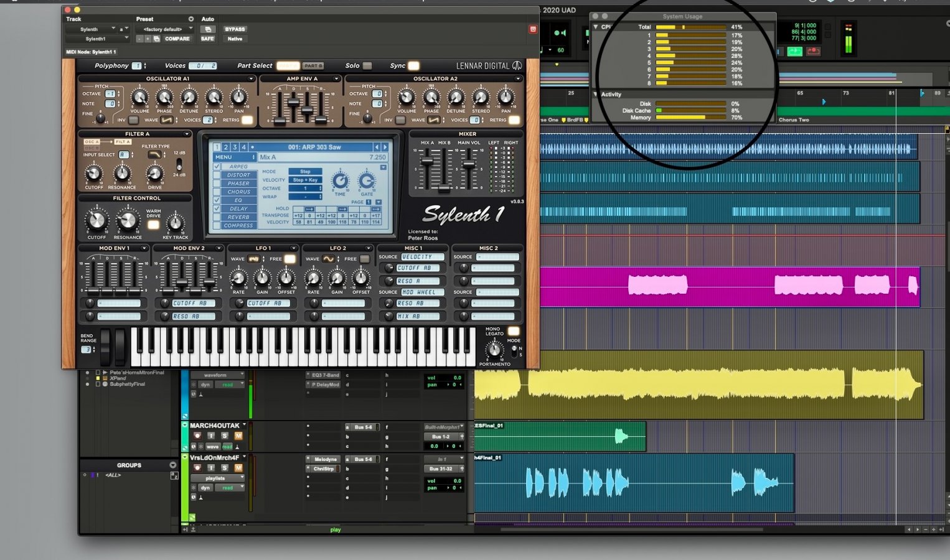Uncheck the DELAY effect checkbox
Image resolution: width=950 pixels, height=560 pixels.
click(x=217, y=208)
